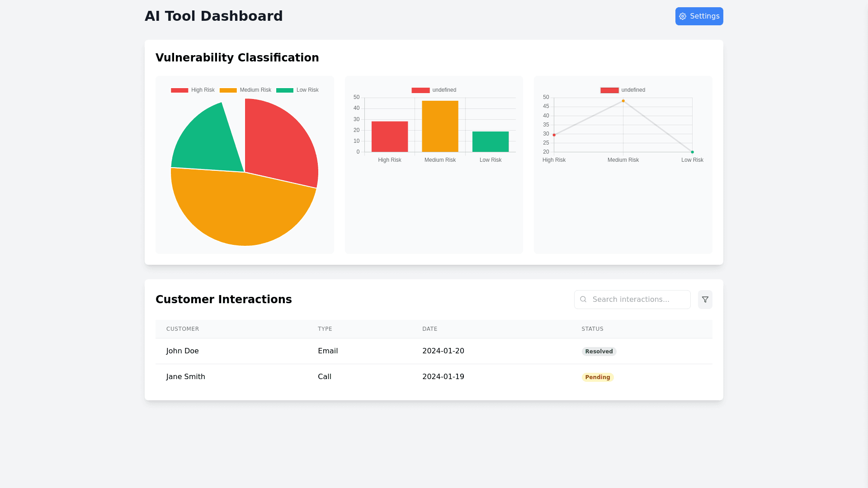Click inside the Search interactions field
Image resolution: width=868 pixels, height=488 pixels.
(637, 300)
